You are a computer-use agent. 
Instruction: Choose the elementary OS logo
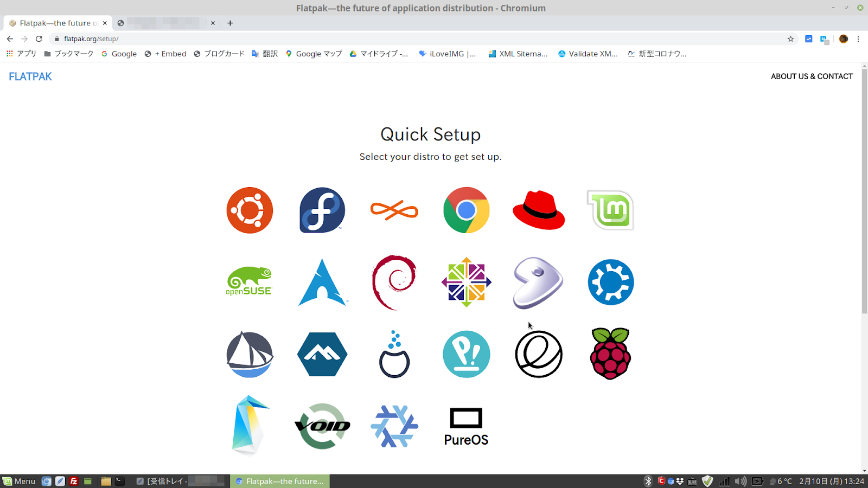point(539,355)
